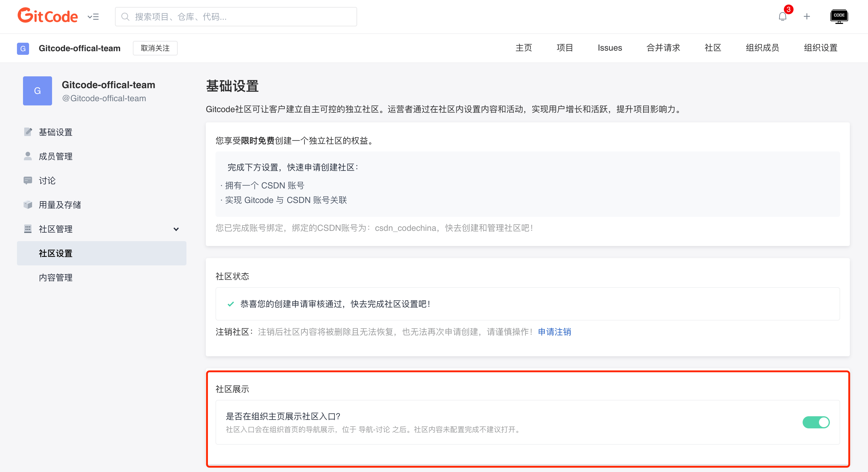Open the notifications bell

tap(783, 17)
